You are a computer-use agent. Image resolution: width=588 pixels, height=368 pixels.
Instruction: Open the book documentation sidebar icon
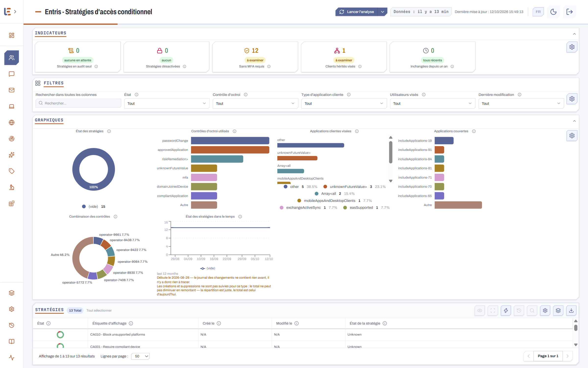(12, 342)
